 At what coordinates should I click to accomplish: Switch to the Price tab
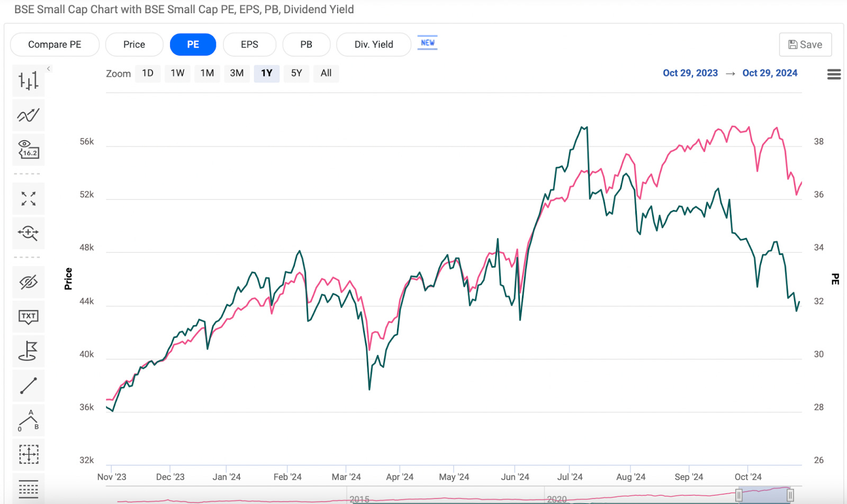[134, 44]
